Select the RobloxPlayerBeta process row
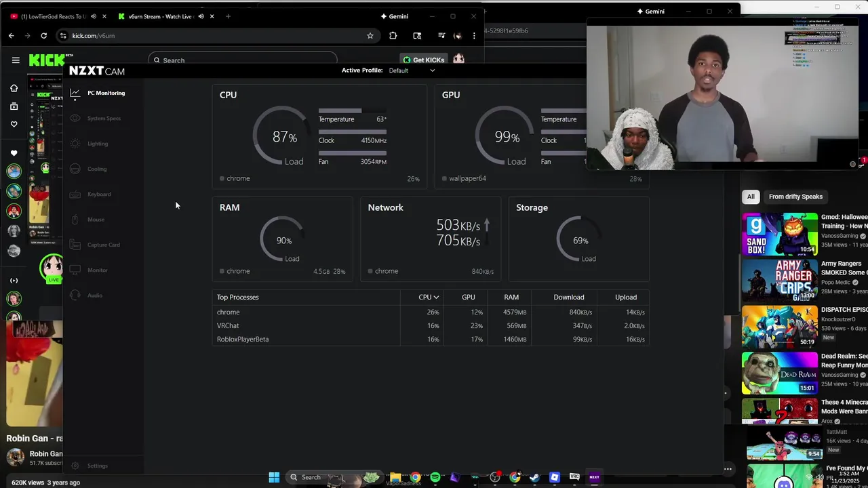 click(431, 340)
